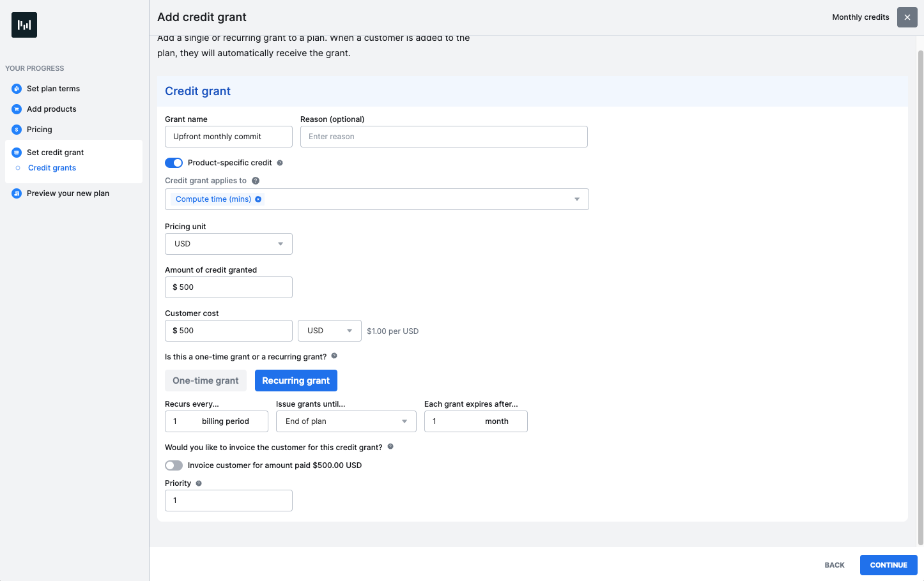This screenshot has width=924, height=581.
Task: Open the Issue grants until dropdown
Action: coord(346,421)
